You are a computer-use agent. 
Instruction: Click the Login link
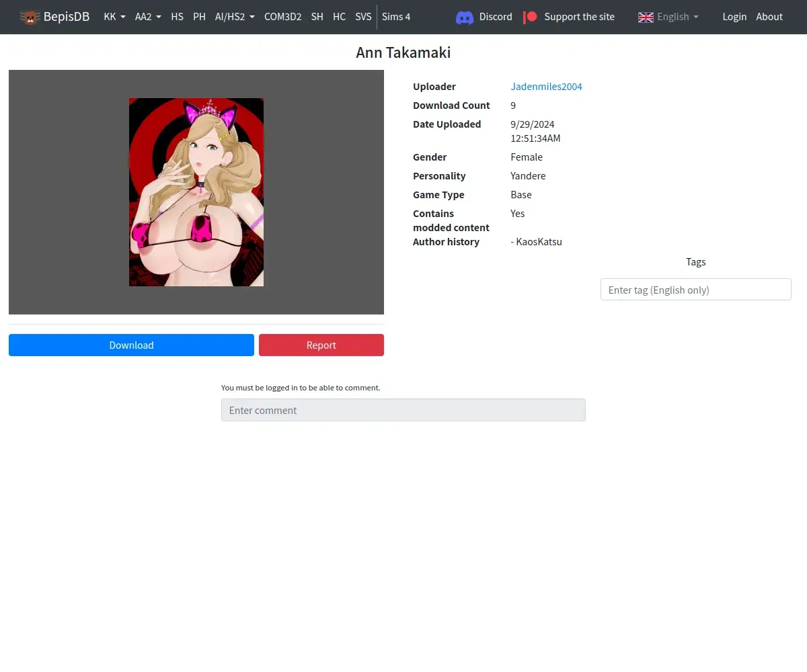pos(734,17)
